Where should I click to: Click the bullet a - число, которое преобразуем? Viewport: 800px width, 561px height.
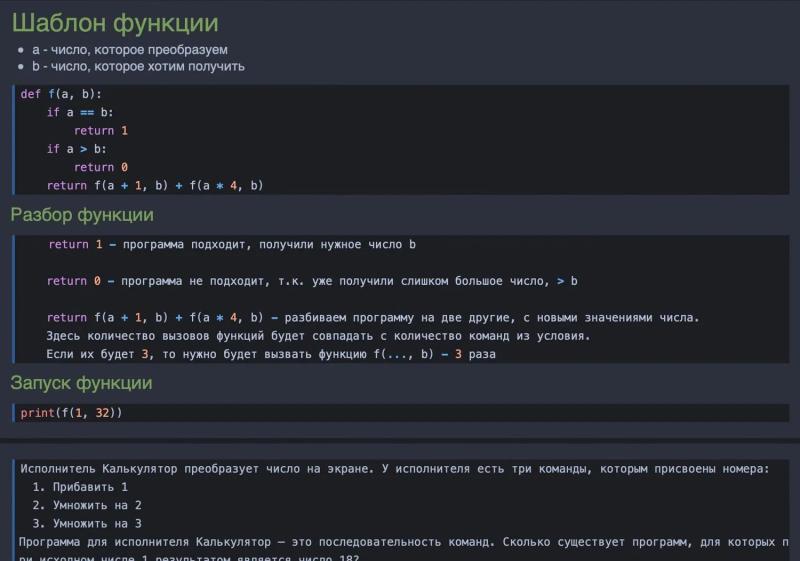(x=130, y=50)
